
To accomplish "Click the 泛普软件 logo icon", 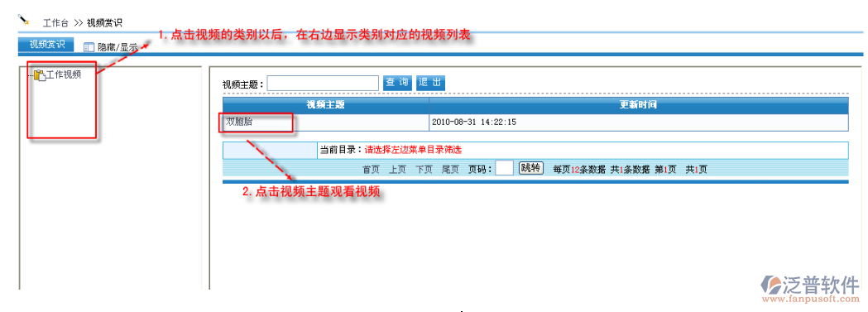I will (771, 286).
